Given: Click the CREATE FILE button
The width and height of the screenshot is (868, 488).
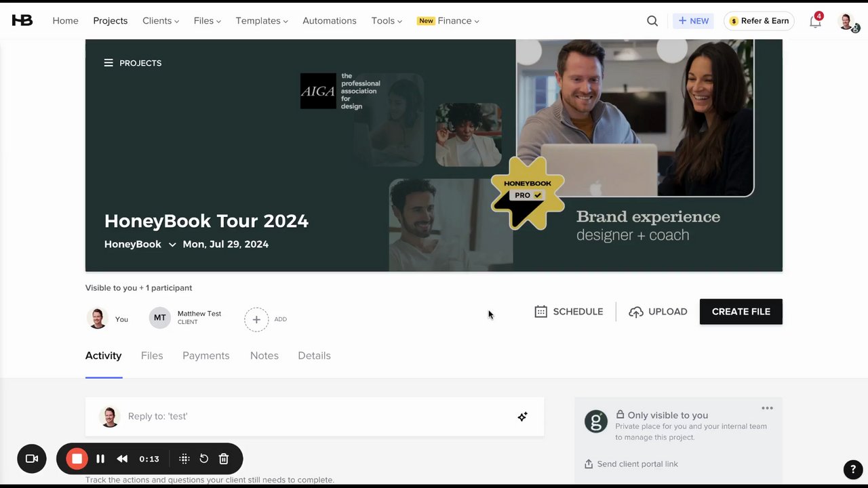Looking at the screenshot, I should pos(741,312).
